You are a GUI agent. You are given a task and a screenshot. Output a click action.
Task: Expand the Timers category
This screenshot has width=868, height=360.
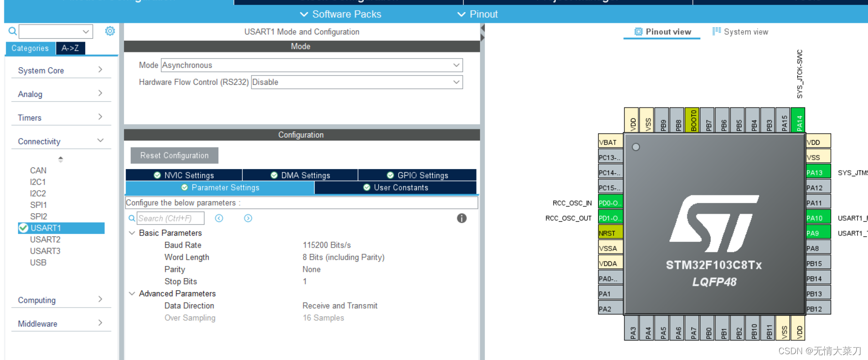coord(61,118)
